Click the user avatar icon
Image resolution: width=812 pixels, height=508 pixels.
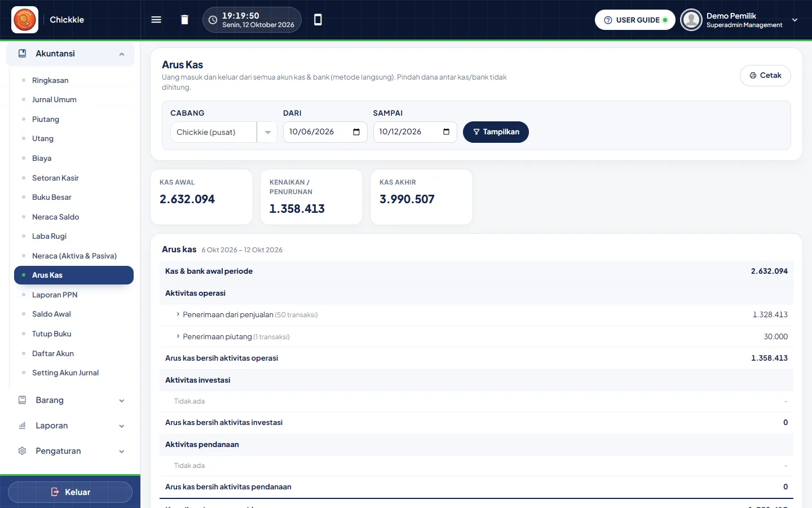pos(691,20)
